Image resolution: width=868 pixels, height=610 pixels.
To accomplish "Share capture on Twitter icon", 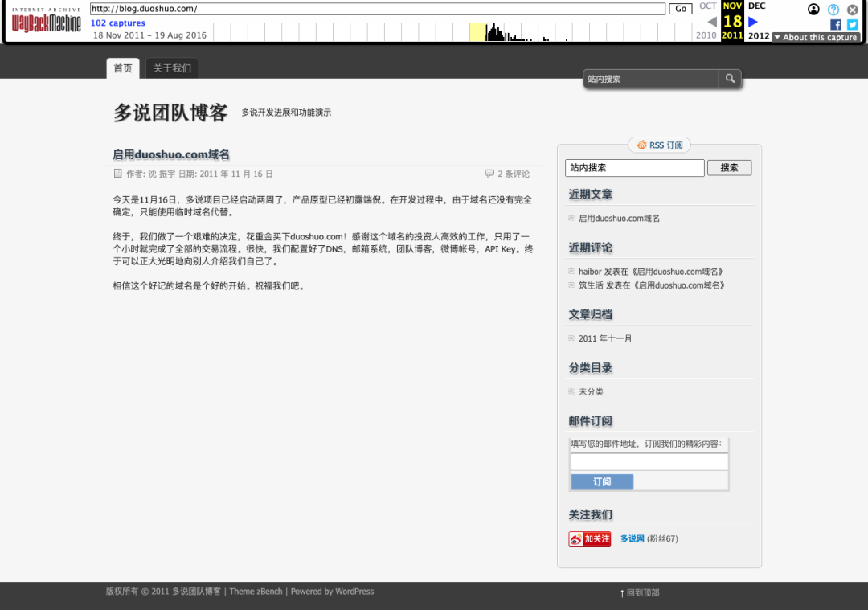I will pos(853,24).
